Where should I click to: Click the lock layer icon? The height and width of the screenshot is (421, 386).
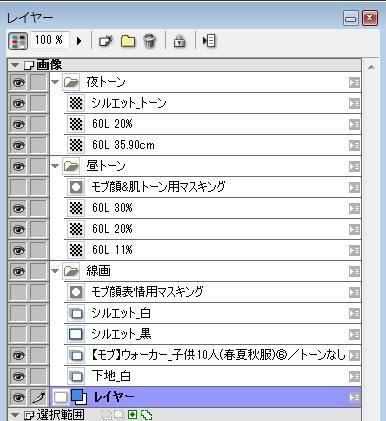tap(179, 41)
